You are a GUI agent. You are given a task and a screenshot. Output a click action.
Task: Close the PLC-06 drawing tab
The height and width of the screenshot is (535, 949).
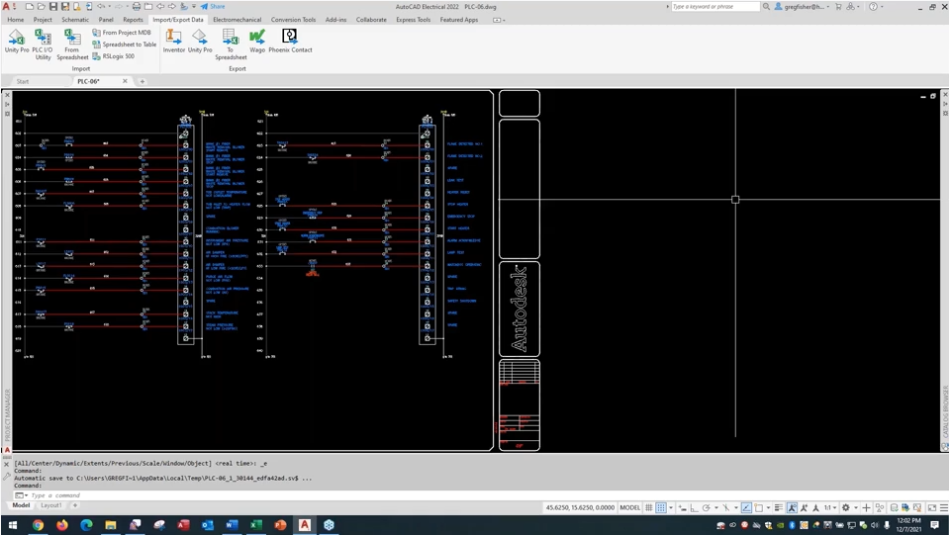(x=125, y=81)
